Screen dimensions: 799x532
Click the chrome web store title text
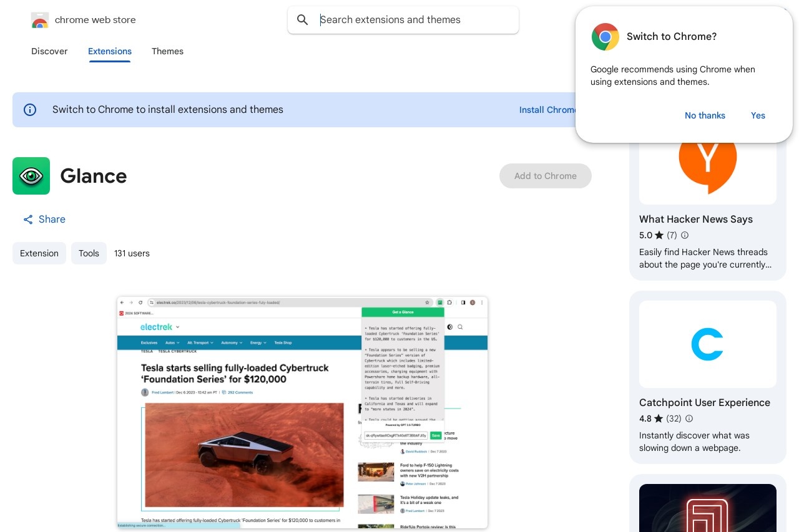[x=95, y=20]
